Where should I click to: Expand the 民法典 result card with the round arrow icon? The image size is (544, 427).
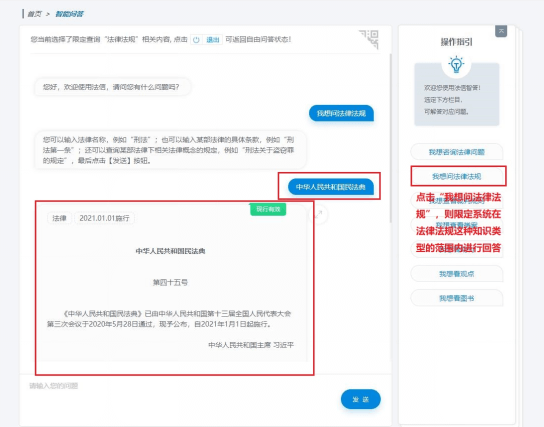318,215
